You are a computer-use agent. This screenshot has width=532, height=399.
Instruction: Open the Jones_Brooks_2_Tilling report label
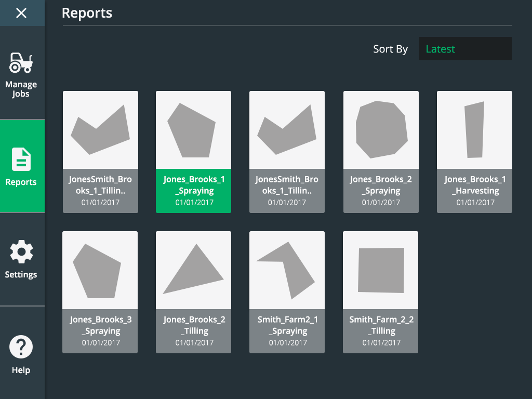pos(194,325)
